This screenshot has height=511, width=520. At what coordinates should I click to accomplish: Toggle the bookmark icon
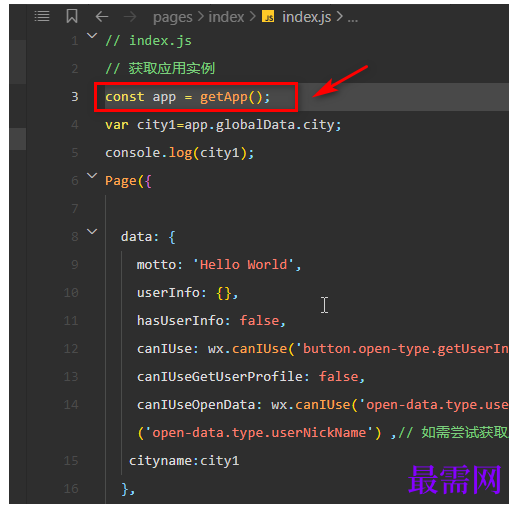72,16
